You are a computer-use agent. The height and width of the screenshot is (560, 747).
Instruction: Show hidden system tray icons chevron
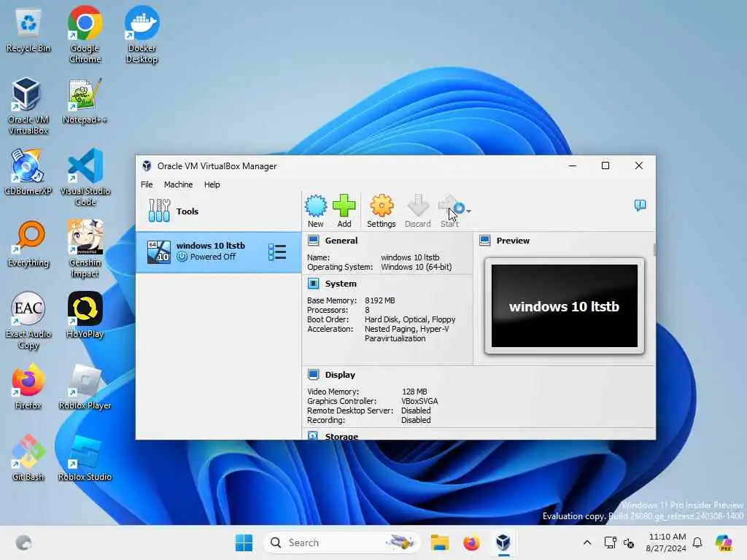pos(587,542)
